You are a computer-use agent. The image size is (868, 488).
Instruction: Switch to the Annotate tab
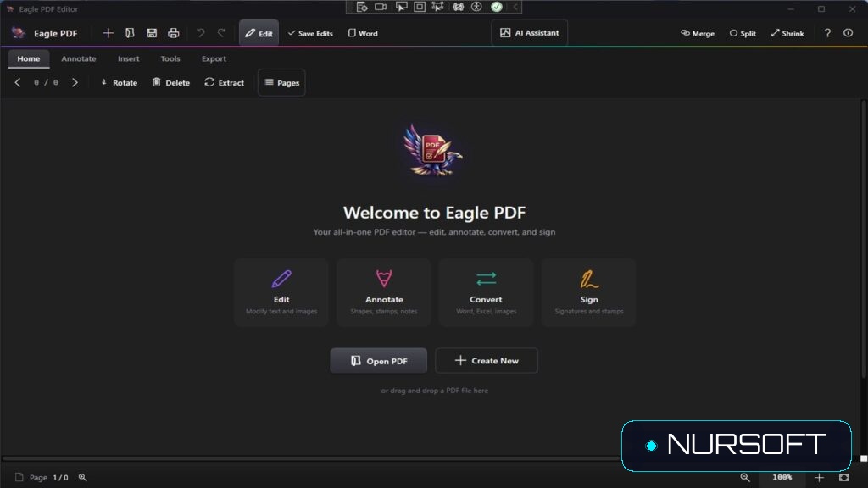click(79, 58)
